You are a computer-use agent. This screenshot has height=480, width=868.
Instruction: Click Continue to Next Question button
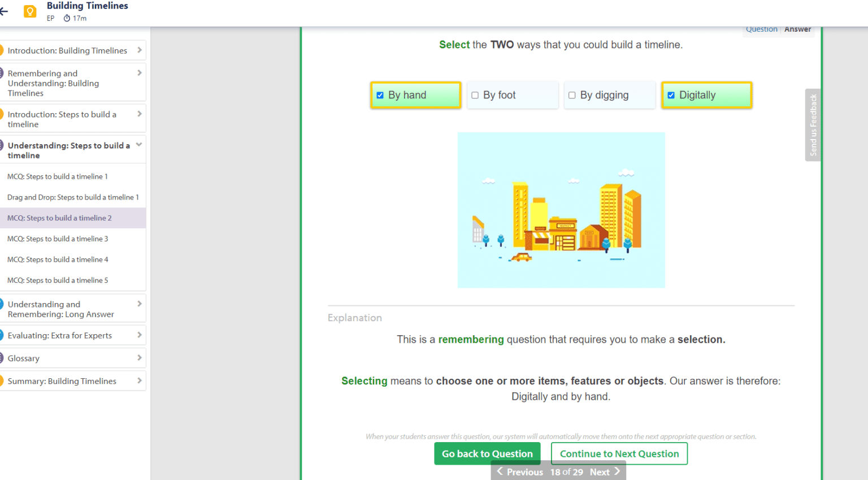[619, 453]
